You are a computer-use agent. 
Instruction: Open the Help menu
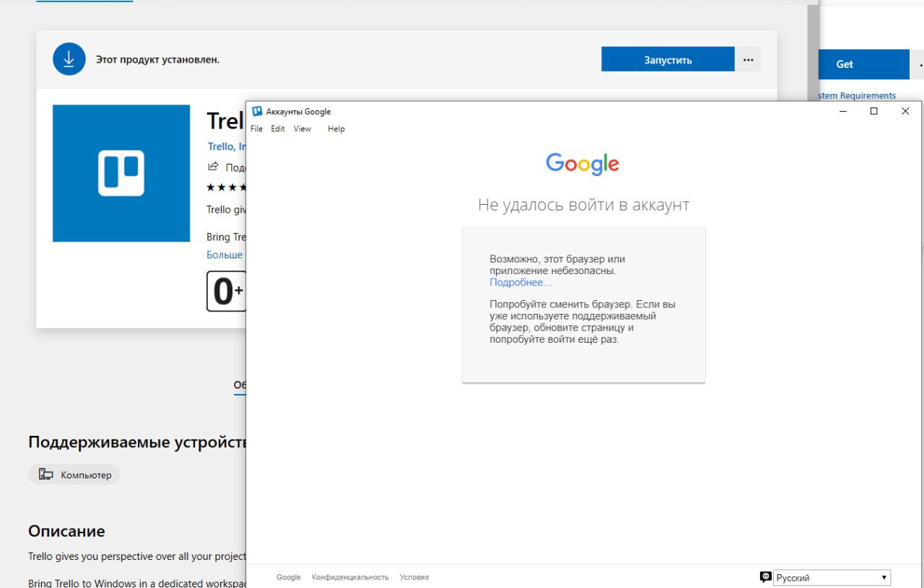point(336,129)
